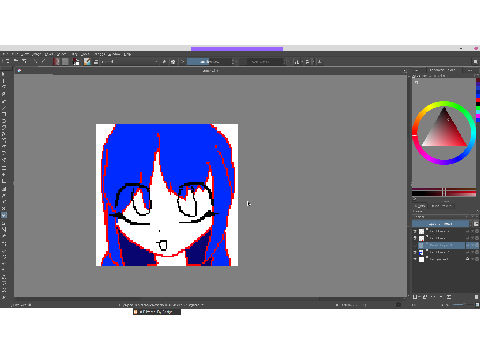This screenshot has width=480, height=360.
Task: Open the foreground gradient swatch in toolbar
Action: [x=56, y=62]
